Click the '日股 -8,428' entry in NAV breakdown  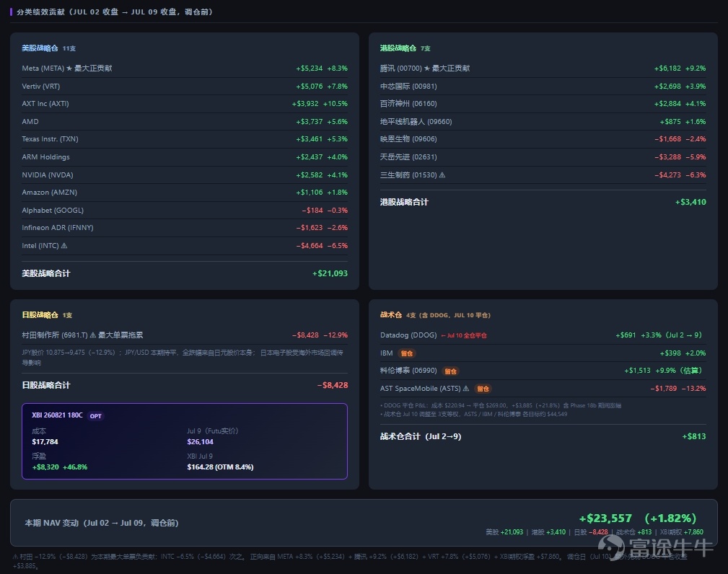[591, 532]
